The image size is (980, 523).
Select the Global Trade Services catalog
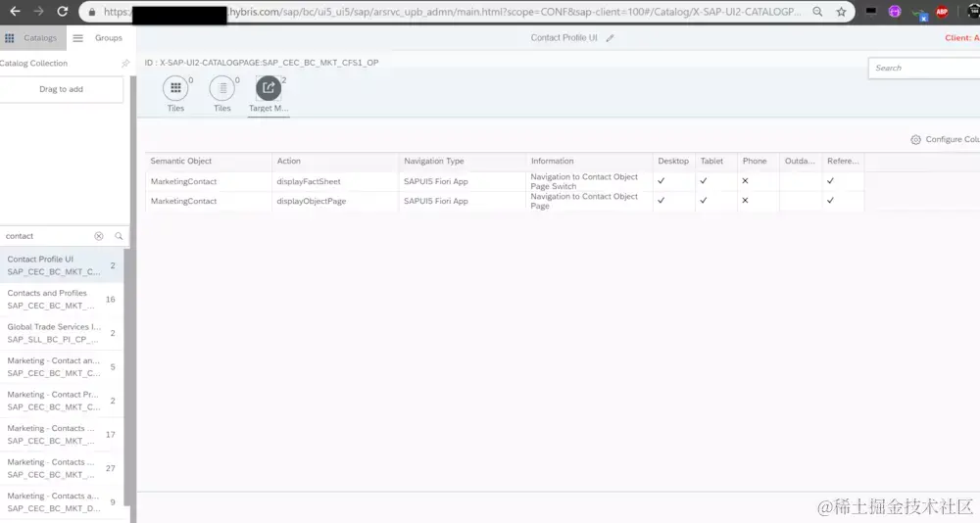(61, 333)
